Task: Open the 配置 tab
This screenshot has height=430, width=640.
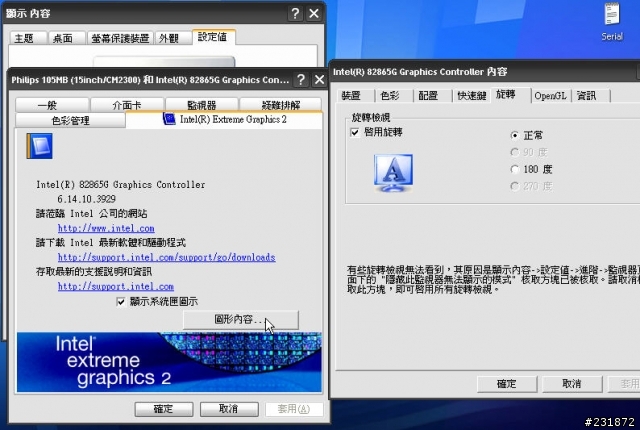Action: click(x=432, y=96)
